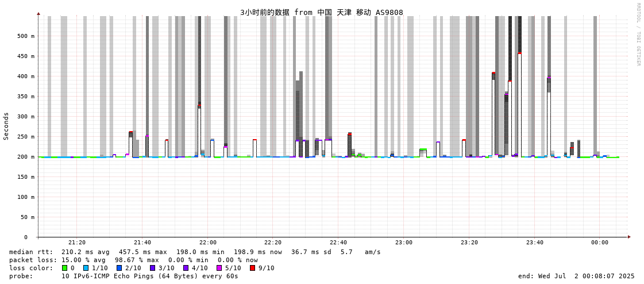Click the "00:00" time axis label
Image resolution: width=644 pixels, height=284 pixels.
[600, 243]
